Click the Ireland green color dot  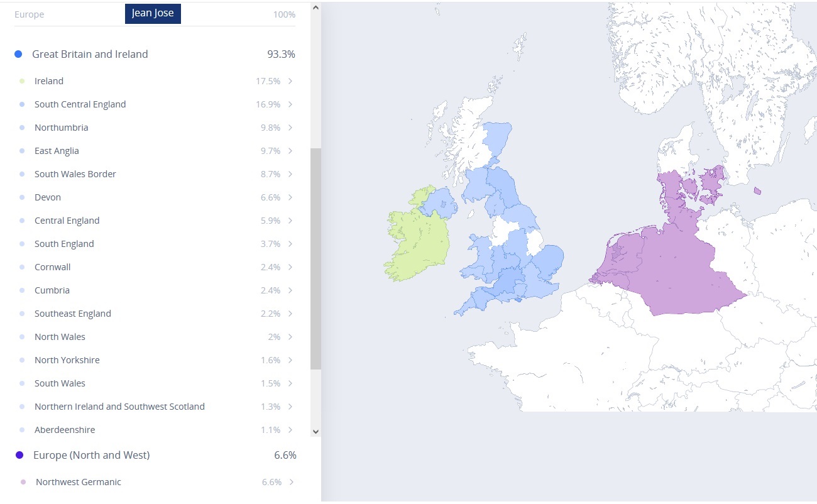tap(22, 81)
